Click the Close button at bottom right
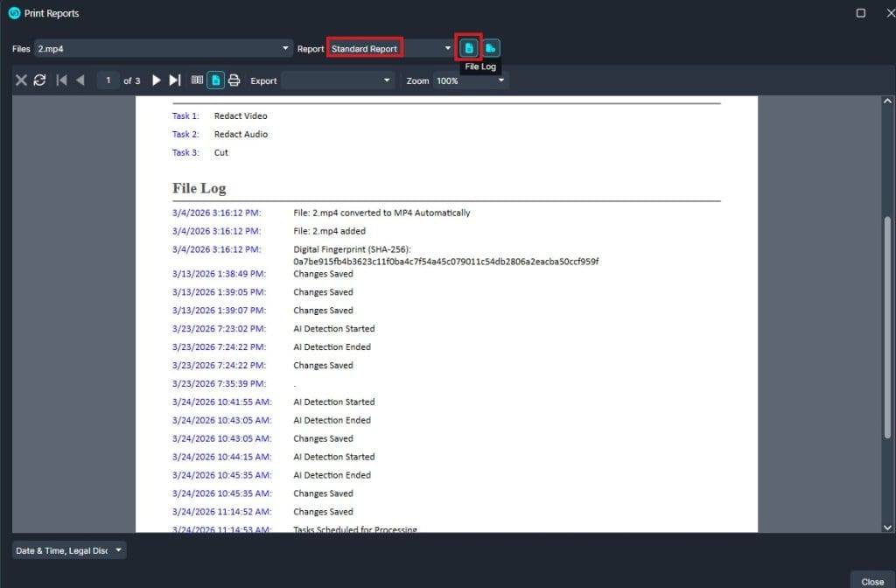Viewport: 896px width, 588px height. [x=871, y=581]
